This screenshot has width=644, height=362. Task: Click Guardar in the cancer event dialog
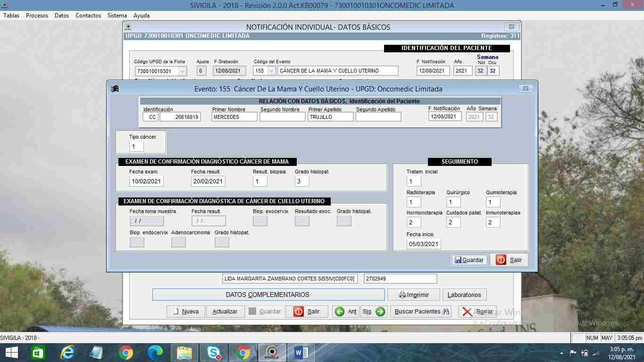point(469,260)
